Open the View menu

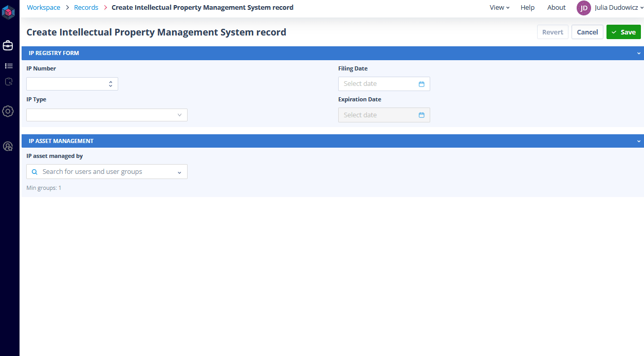pyautogui.click(x=500, y=8)
